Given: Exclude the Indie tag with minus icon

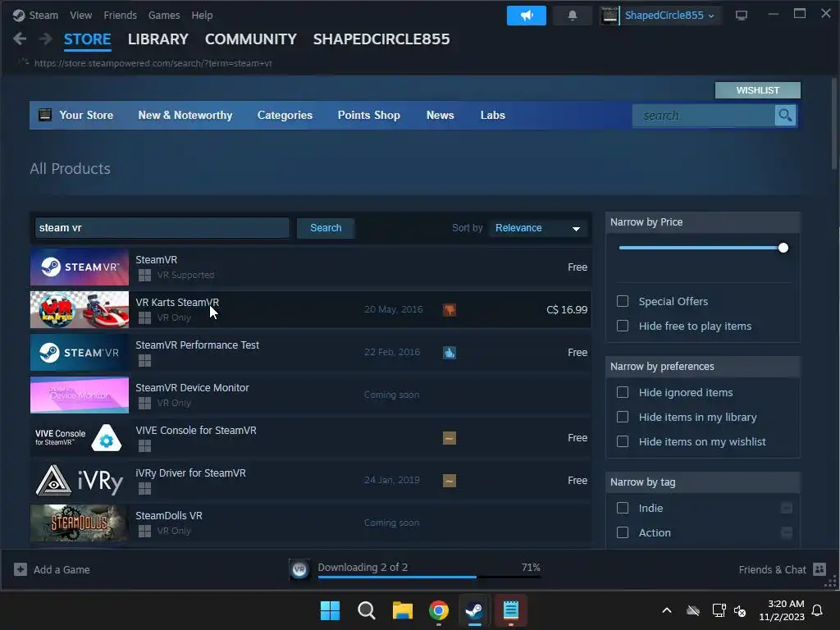Looking at the screenshot, I should point(787,508).
